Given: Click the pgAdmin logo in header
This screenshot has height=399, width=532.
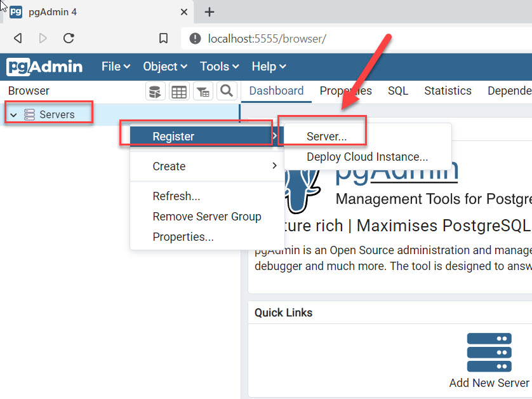Looking at the screenshot, I should tap(44, 67).
